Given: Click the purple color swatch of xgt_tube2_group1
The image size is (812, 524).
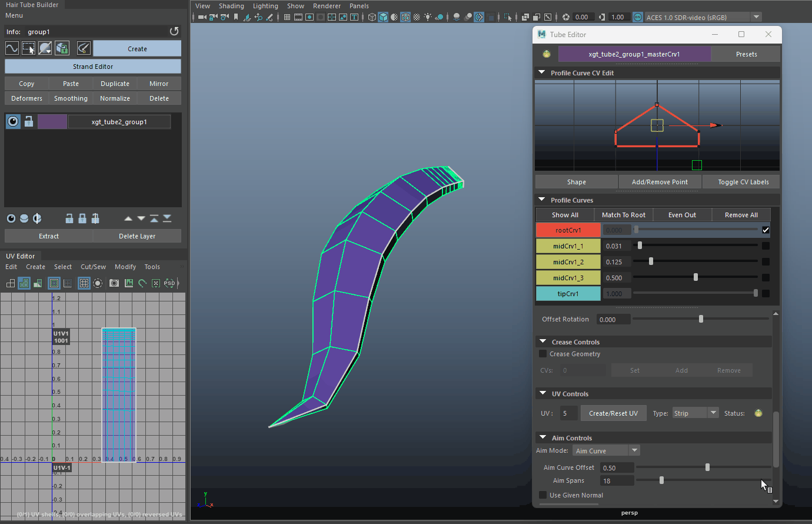Looking at the screenshot, I should [52, 122].
